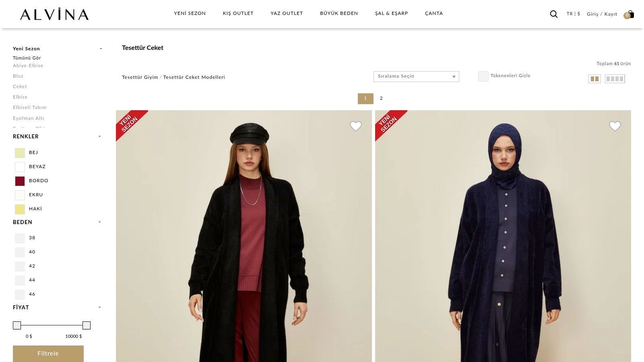Open the shopping bag cart icon
Viewport: 644px width, 362px height.
coord(630,14)
